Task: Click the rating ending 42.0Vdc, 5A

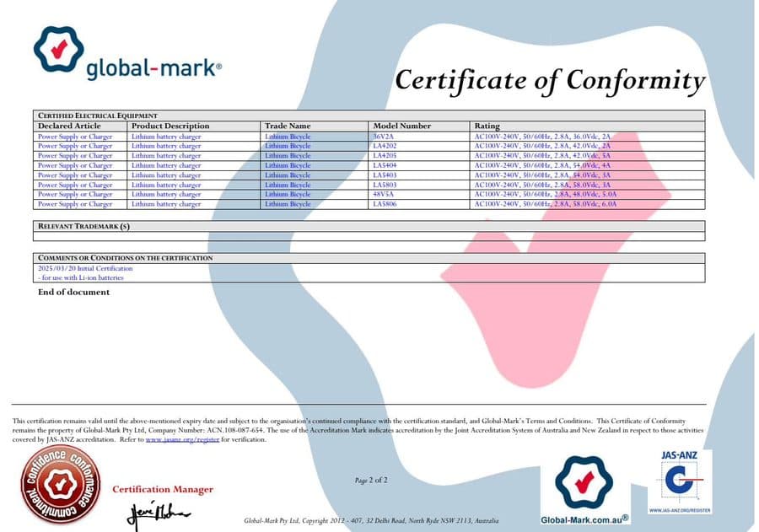Action: coord(542,155)
